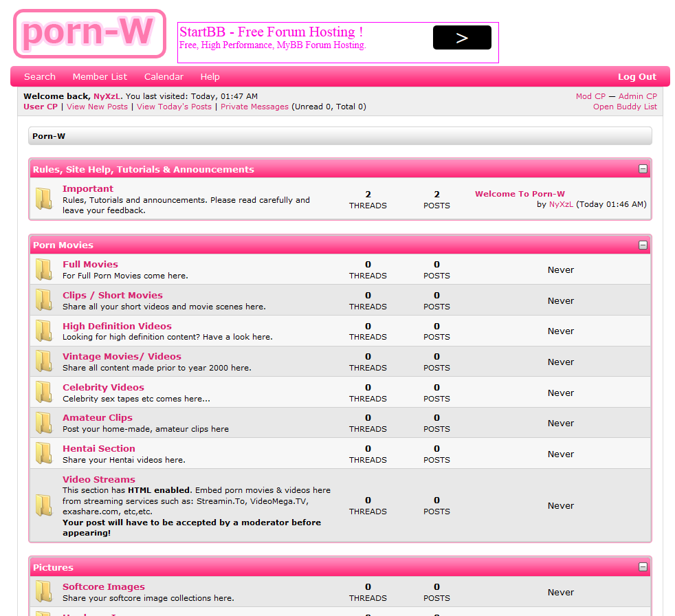675x616 pixels.
Task: Open Help from the navigation bar
Action: click(210, 76)
